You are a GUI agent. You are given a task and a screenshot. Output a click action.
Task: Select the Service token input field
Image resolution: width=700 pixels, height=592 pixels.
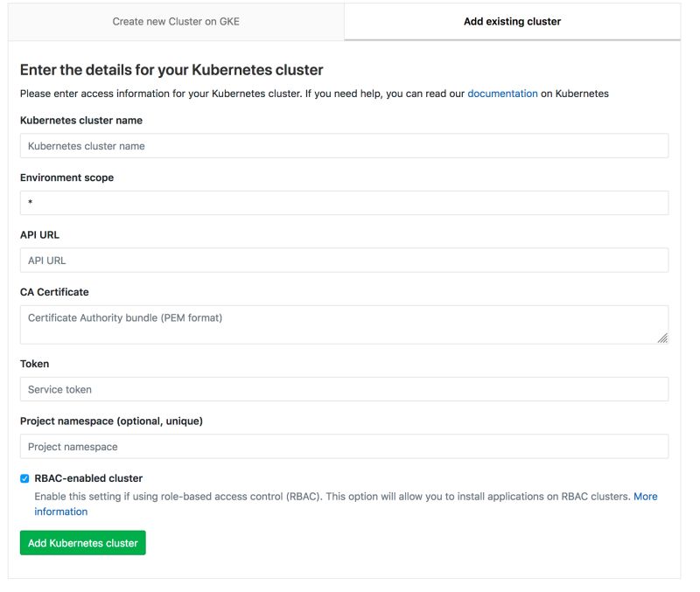click(344, 388)
